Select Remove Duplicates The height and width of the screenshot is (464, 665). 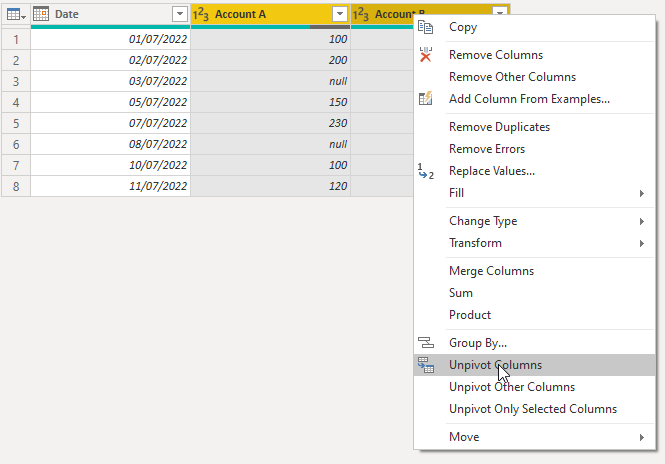tap(534, 127)
